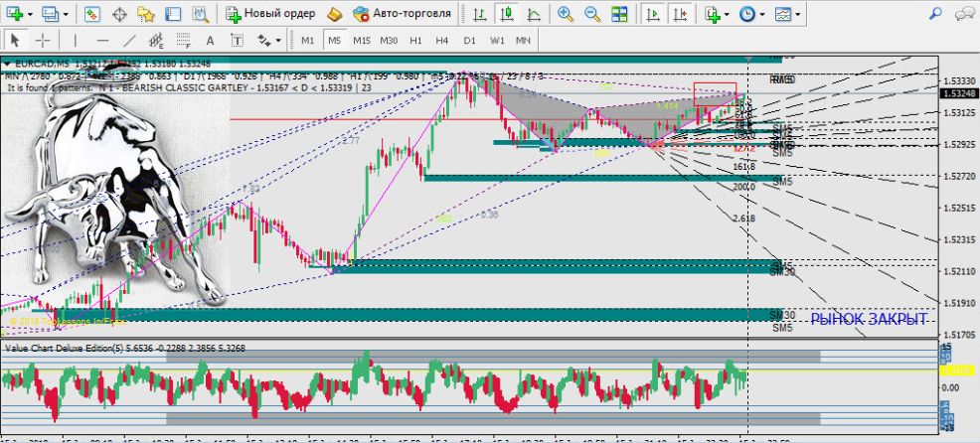This screenshot has width=980, height=443.
Task: Open the Periods clock icon
Action: point(746,13)
